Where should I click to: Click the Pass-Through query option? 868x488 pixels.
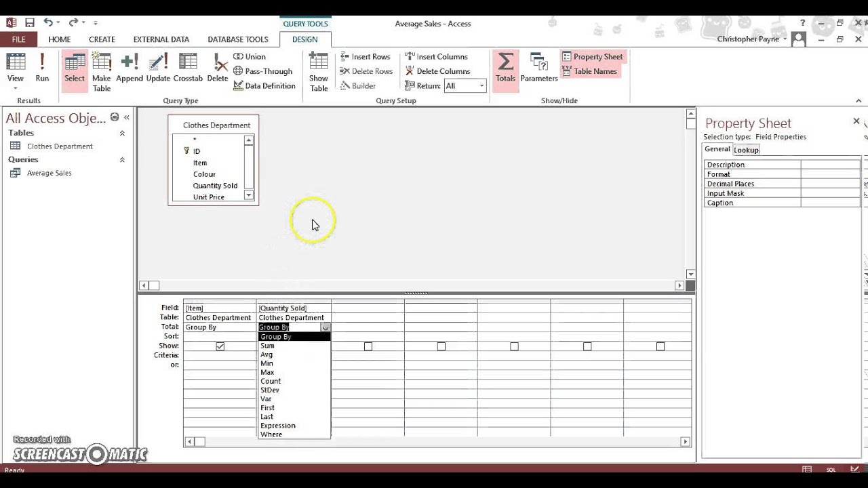(x=262, y=71)
